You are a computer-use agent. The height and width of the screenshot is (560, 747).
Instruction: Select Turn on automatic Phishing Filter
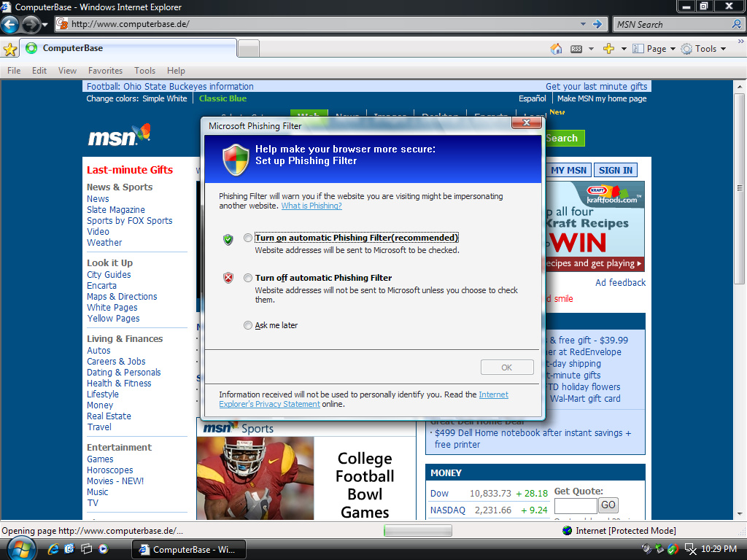248,238
